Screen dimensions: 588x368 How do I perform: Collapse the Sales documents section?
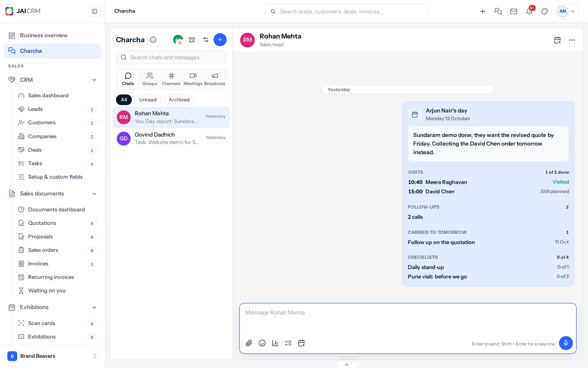94,194
